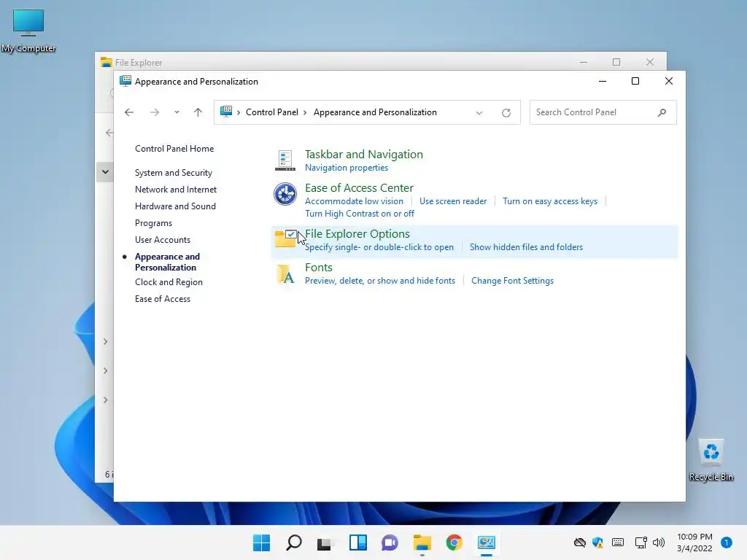This screenshot has height=560, width=747.
Task: Click Preview, delete, or show and hide fonts
Action: tap(379, 281)
